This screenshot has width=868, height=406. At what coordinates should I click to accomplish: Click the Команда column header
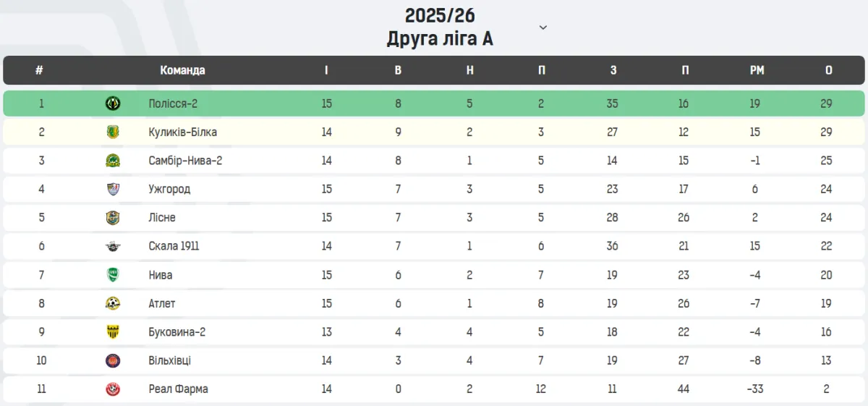click(x=182, y=70)
